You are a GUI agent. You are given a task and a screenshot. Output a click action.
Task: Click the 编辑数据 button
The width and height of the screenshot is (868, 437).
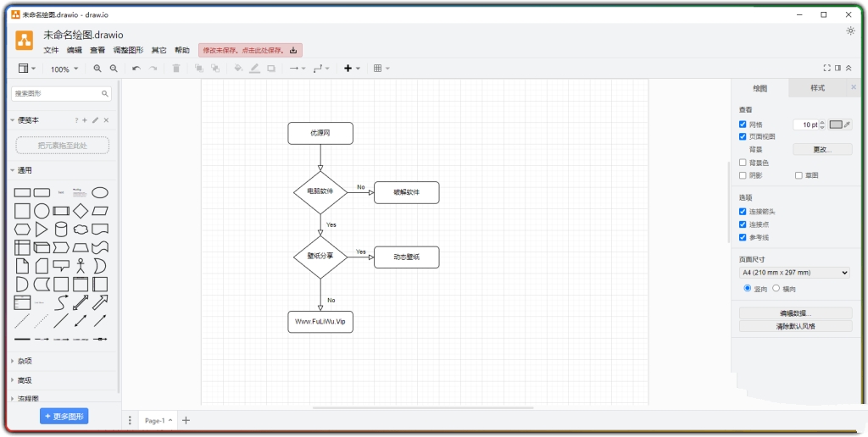coord(794,313)
